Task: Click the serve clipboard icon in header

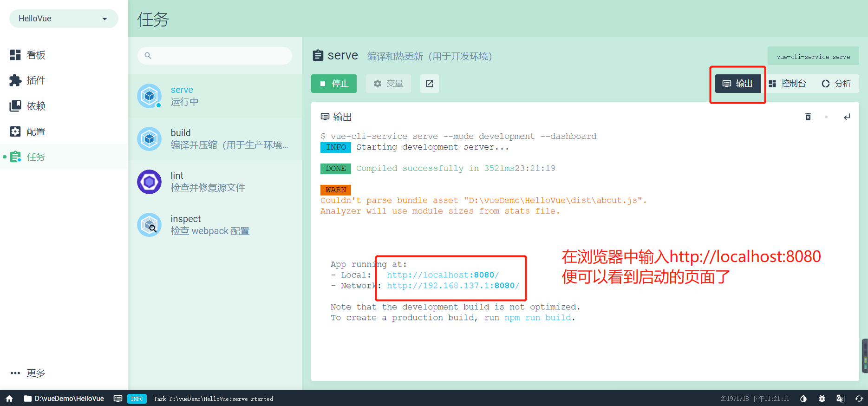Action: [x=318, y=55]
